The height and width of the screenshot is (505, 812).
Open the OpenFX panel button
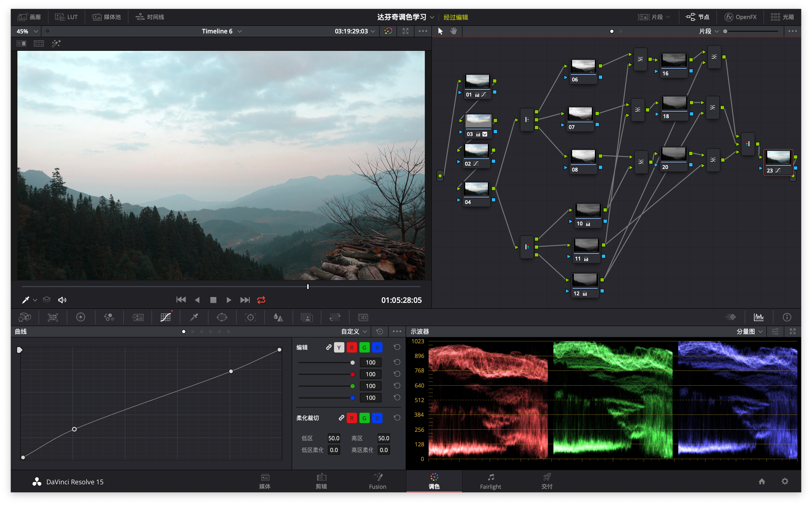(740, 17)
